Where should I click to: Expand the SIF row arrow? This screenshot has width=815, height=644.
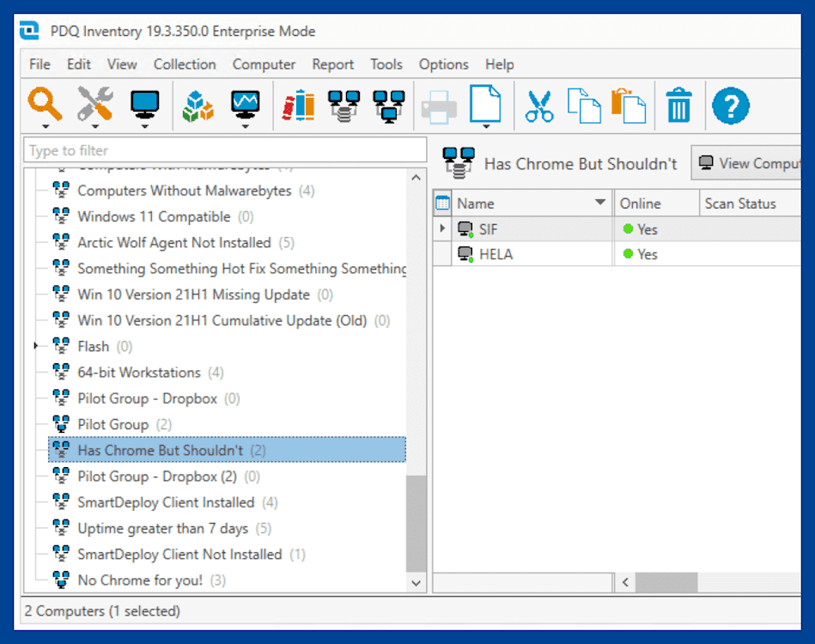pos(442,228)
